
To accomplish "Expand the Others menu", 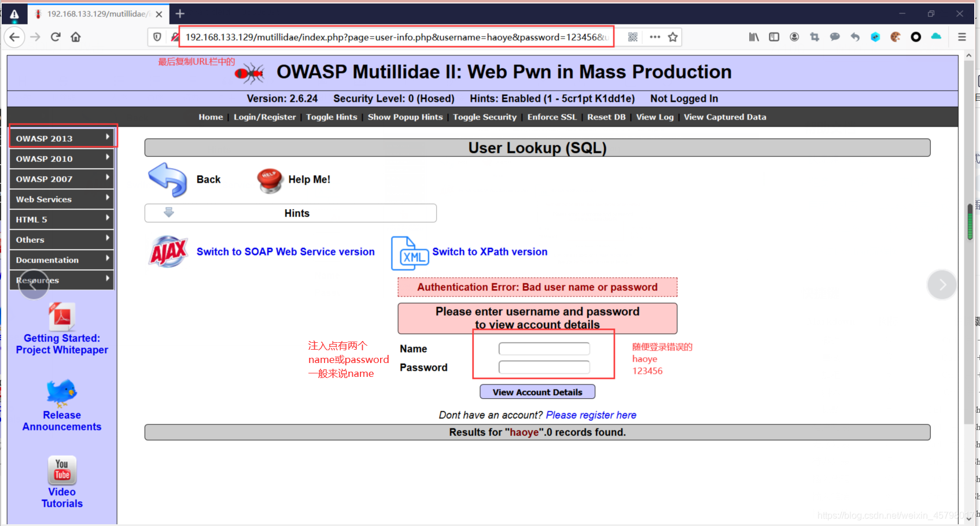I will (x=61, y=239).
